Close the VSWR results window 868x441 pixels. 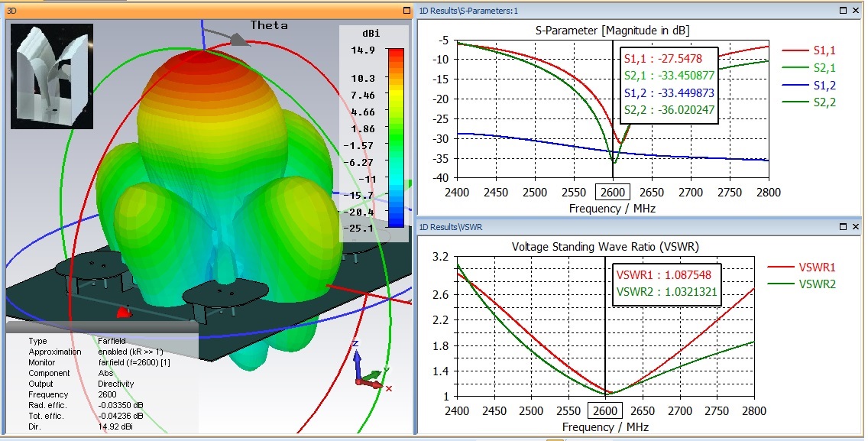[856, 226]
